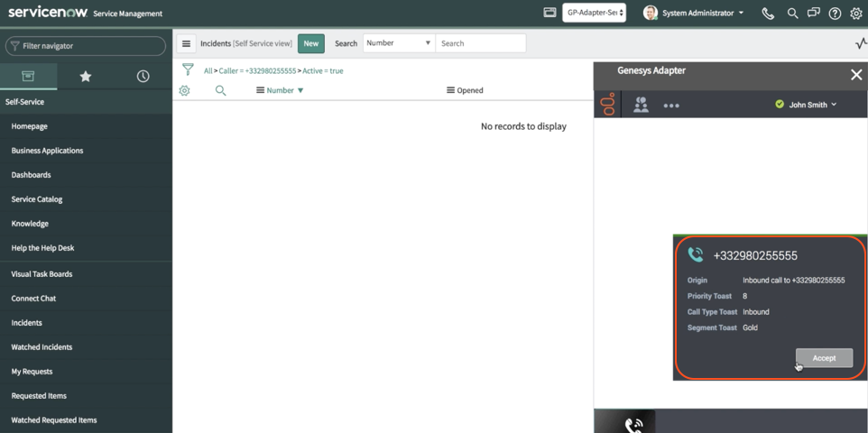Open Connect chat sidebar icon in banner
Viewport: 868px width, 433px height.
813,13
